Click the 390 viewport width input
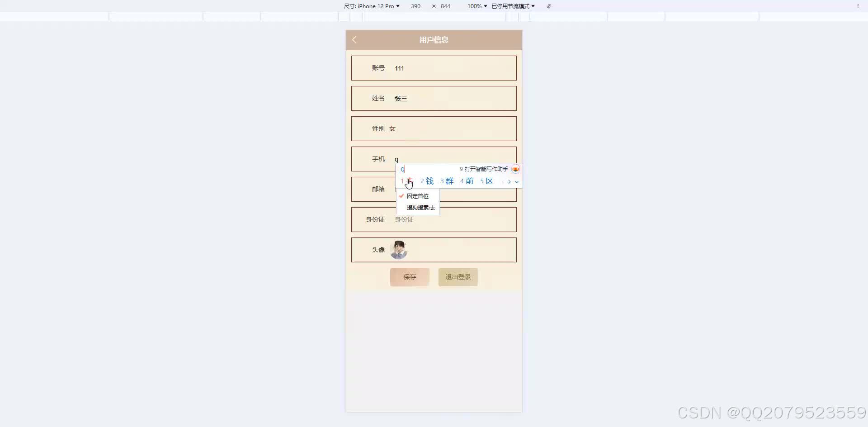 pyautogui.click(x=415, y=6)
